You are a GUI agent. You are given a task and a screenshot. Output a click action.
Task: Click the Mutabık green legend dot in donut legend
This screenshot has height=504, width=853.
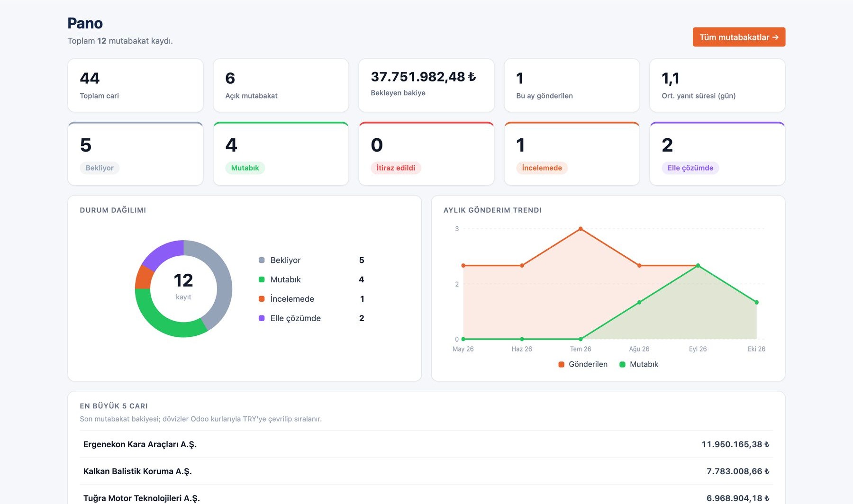[x=262, y=279]
